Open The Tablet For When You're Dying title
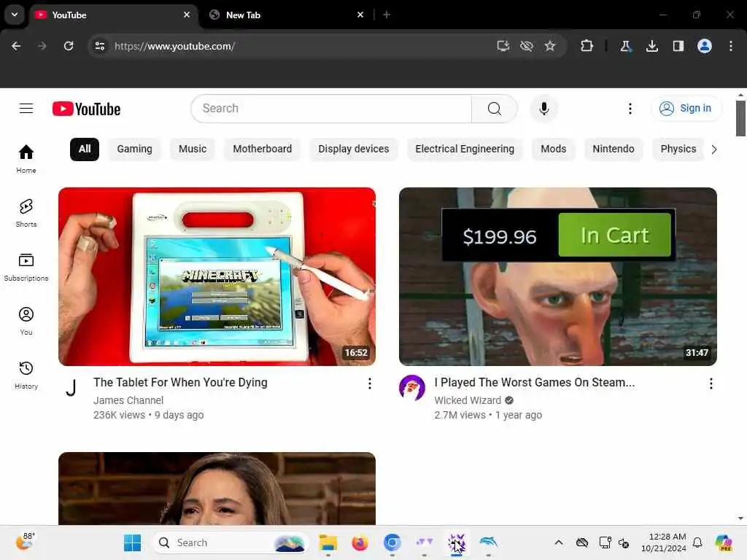Screen dimensions: 747x560 click(x=180, y=382)
